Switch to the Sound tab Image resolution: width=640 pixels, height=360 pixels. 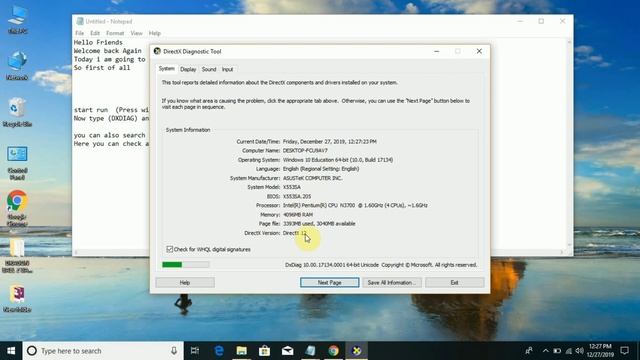pyautogui.click(x=209, y=69)
